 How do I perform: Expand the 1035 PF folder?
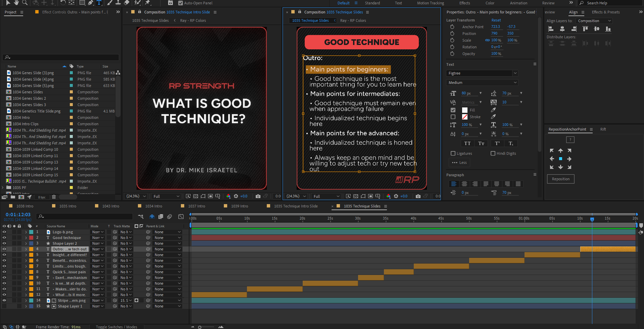click(3, 188)
